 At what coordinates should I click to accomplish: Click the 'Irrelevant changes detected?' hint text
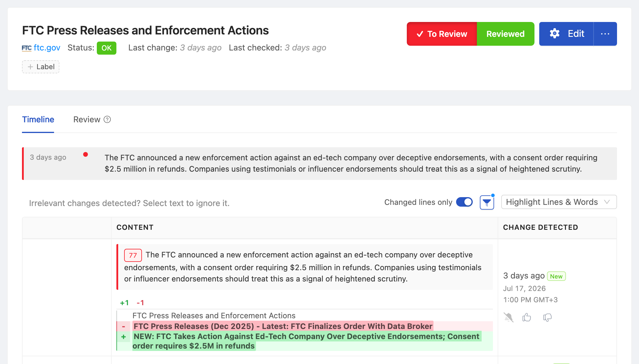coord(129,203)
